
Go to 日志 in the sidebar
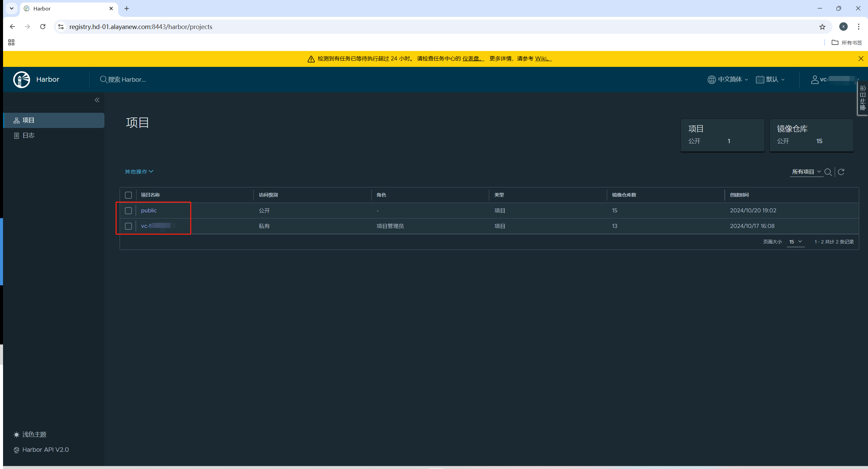(x=28, y=135)
